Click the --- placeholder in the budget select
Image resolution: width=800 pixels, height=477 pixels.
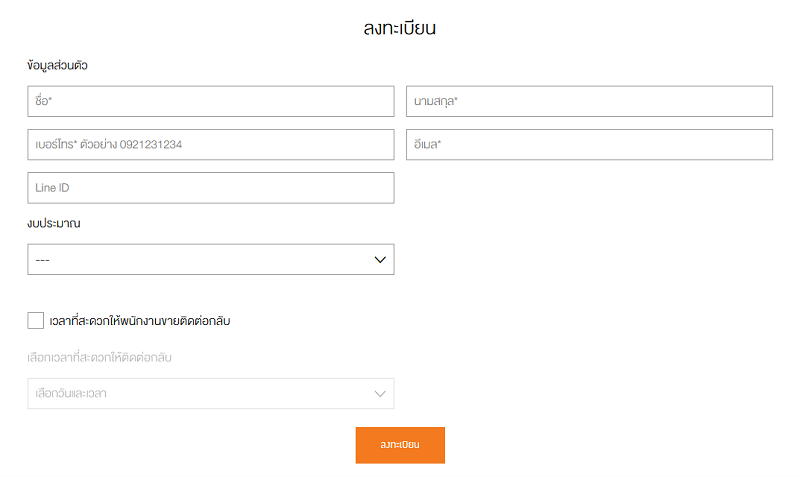42,260
